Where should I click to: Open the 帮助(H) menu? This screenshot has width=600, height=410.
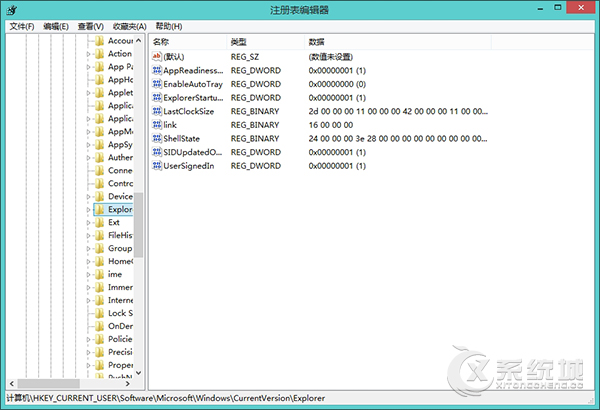point(169,26)
